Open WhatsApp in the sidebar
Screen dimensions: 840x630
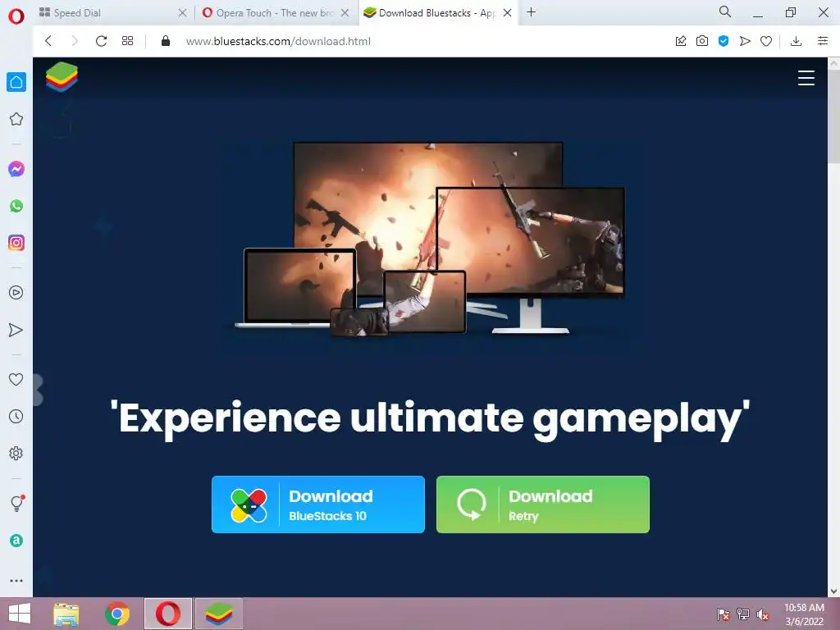pos(16,206)
